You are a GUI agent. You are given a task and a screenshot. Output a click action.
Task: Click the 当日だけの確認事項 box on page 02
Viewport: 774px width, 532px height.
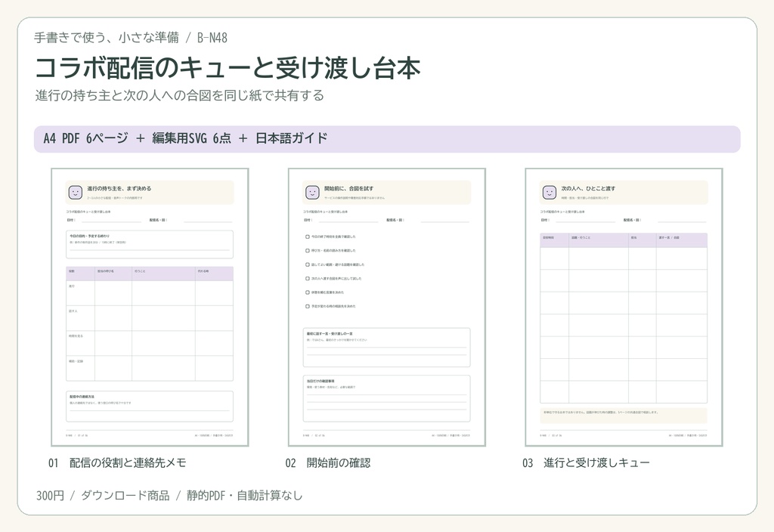tap(386, 399)
